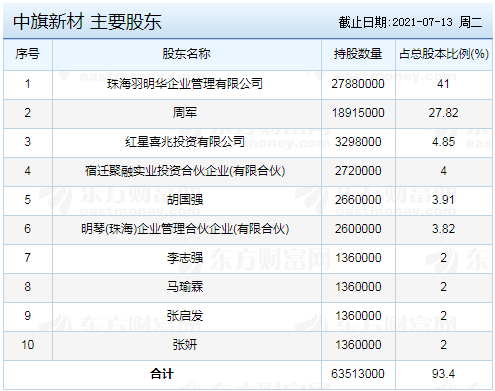Click percentage value 3.91
The height and width of the screenshot is (391, 495).
coord(443,200)
